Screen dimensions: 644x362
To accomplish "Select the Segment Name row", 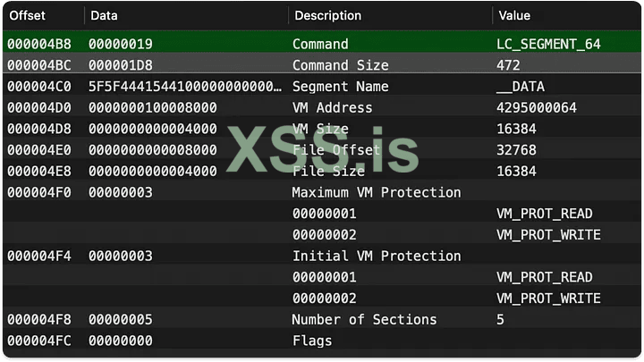I will click(x=340, y=87).
